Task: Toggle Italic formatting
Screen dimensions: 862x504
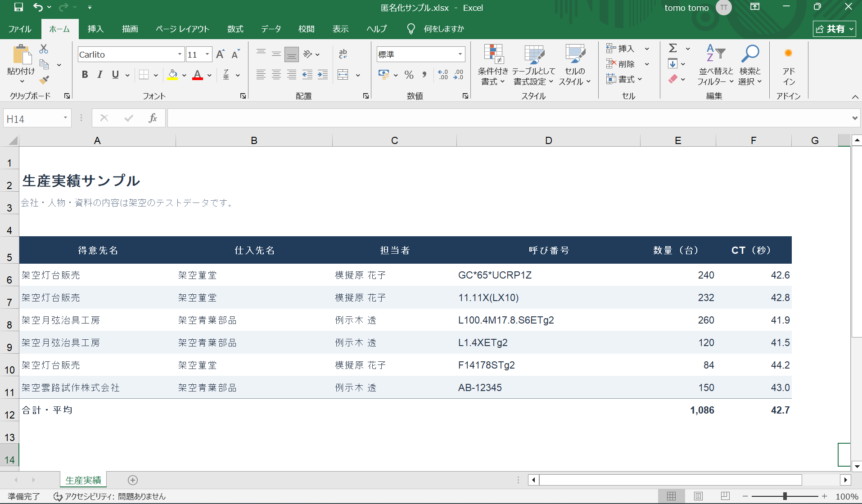Action: click(x=100, y=75)
